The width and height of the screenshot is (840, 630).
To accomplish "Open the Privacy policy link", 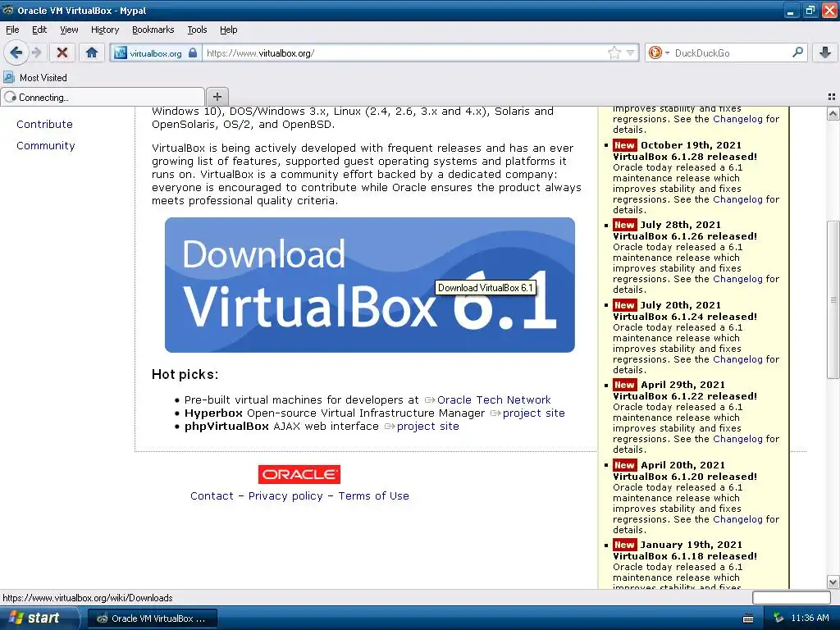I will (285, 496).
